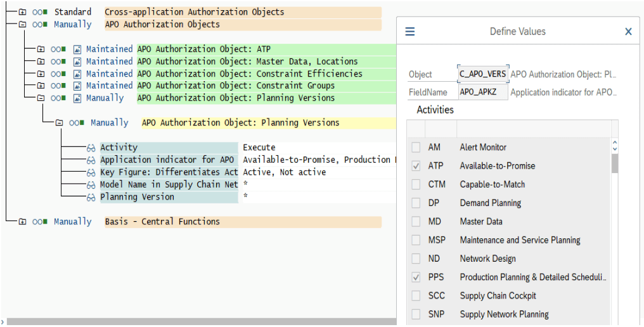Screen dimensions: 644x327
Task: Collapse the APO Authorization Objects node
Action: (x=22, y=25)
